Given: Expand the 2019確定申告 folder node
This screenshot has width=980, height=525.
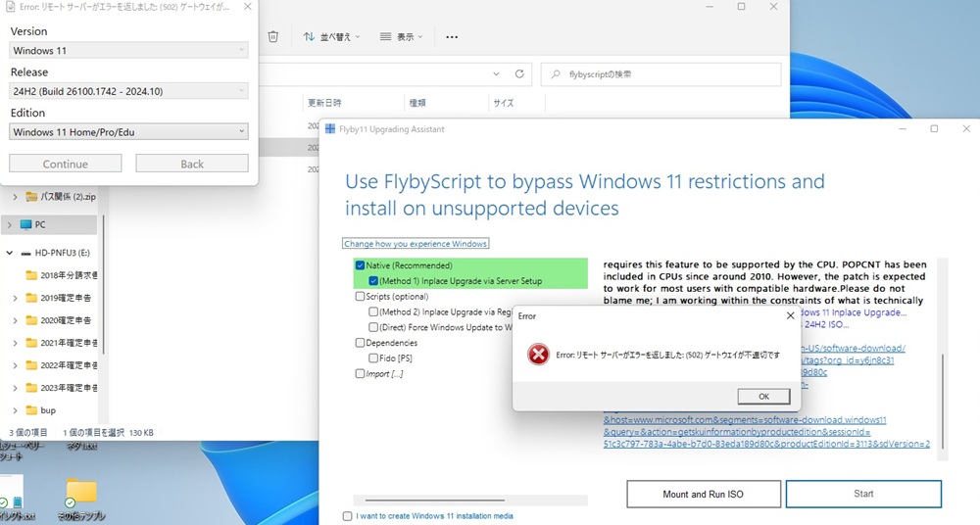Looking at the screenshot, I should pyautogui.click(x=15, y=298).
